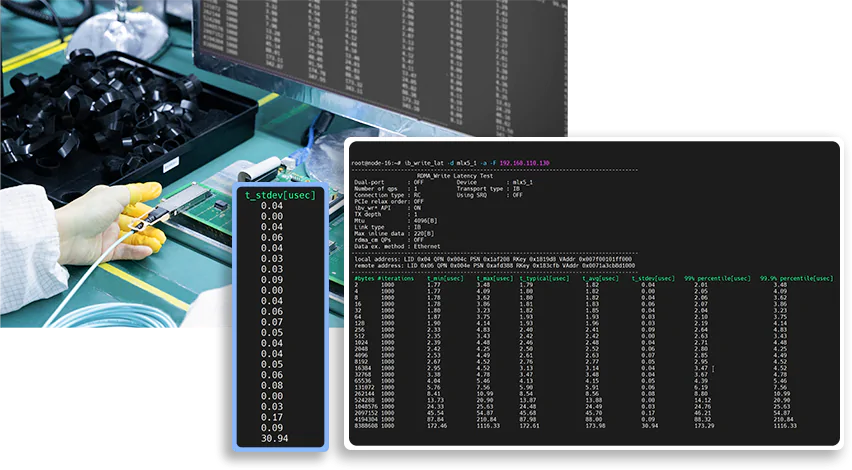
Task: Click the local address line
Action: pyautogui.click(x=493, y=259)
